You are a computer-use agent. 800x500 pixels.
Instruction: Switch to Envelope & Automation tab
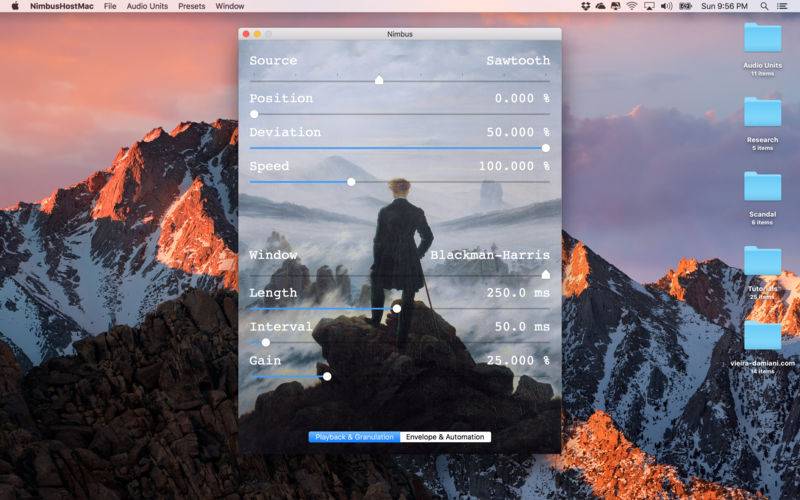[x=445, y=437]
